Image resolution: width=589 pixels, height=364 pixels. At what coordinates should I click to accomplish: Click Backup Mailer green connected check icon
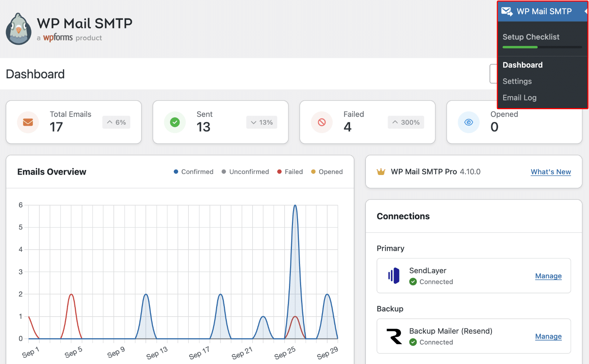pos(413,342)
